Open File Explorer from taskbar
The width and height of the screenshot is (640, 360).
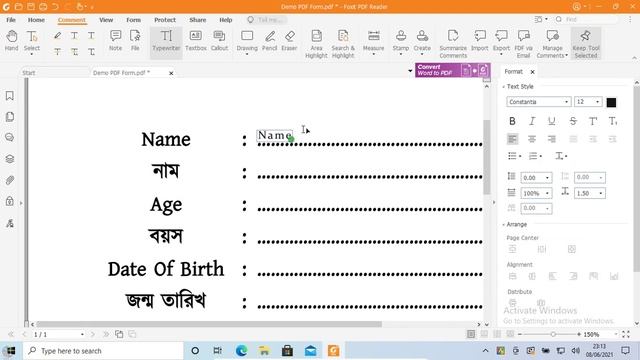point(264,351)
